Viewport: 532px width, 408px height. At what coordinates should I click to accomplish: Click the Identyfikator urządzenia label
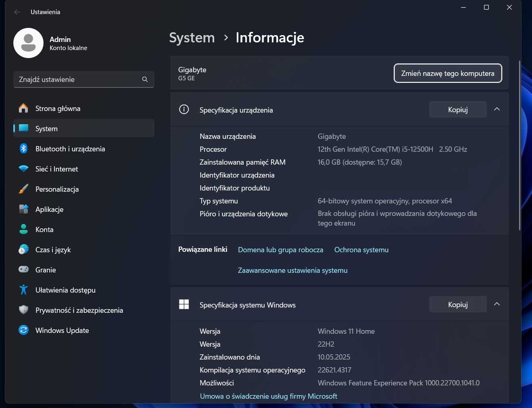tap(237, 175)
